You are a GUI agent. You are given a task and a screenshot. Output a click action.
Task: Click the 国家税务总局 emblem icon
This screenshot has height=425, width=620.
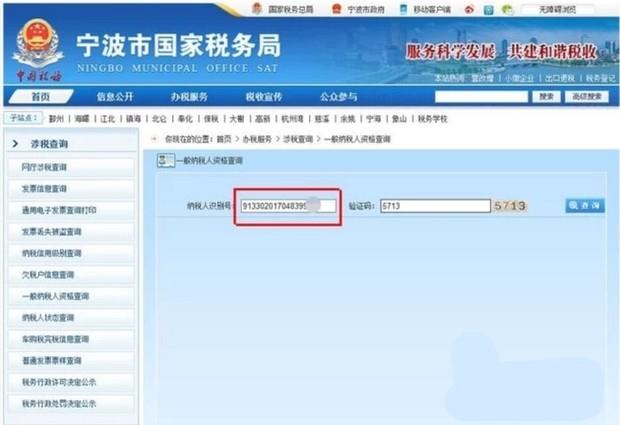coord(257,8)
